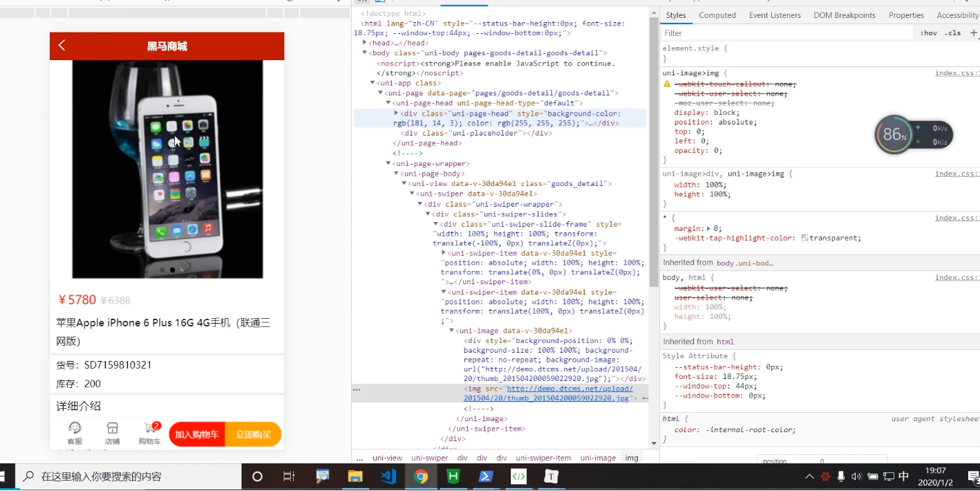Image resolution: width=980 pixels, height=491 pixels.
Task: Click the volume icon in the system tray
Action: point(857,476)
